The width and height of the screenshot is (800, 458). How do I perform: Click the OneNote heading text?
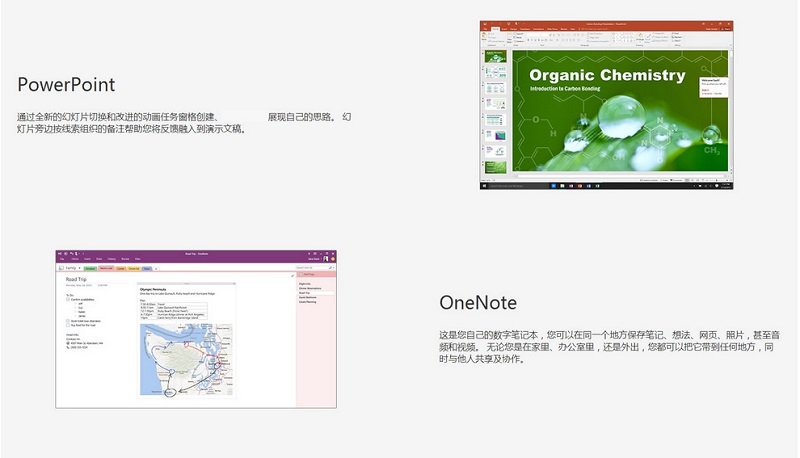[478, 302]
